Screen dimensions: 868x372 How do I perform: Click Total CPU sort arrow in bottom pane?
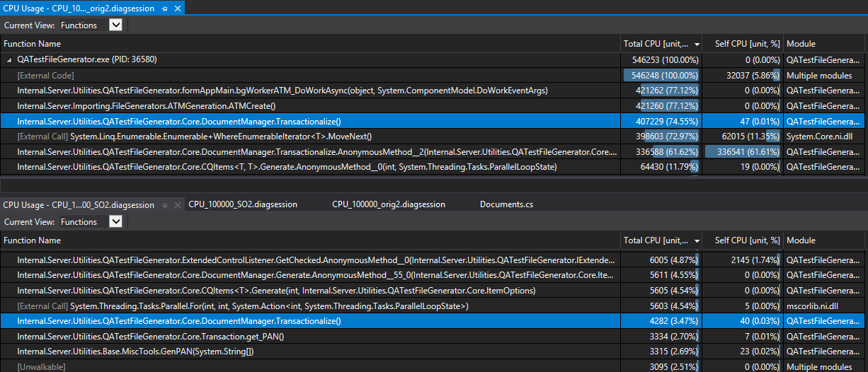(697, 240)
